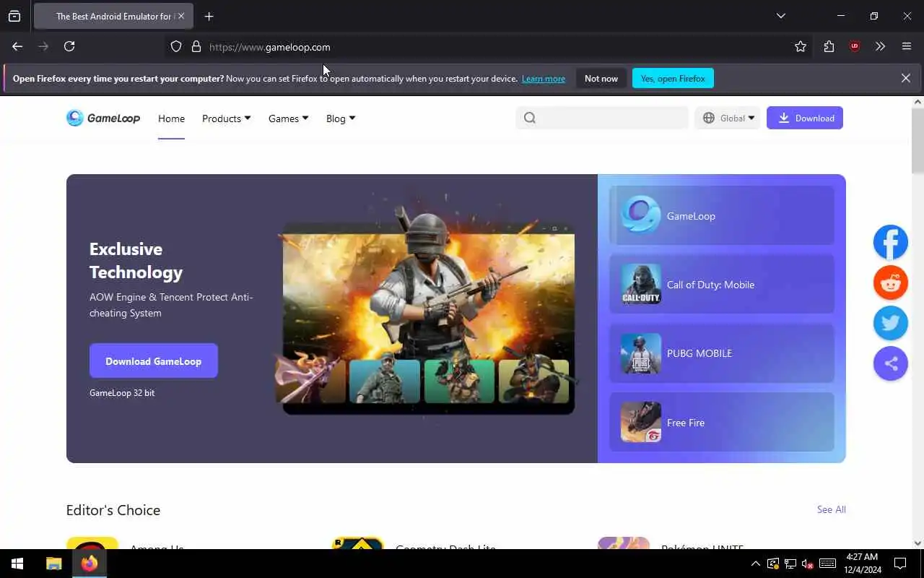Click the search magnifier icon
924x578 pixels.
pyautogui.click(x=530, y=118)
